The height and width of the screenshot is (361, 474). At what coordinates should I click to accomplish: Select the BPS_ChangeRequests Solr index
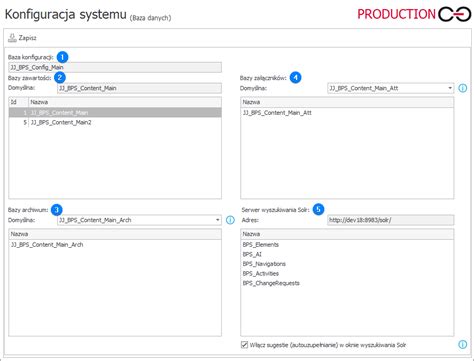pos(347,283)
